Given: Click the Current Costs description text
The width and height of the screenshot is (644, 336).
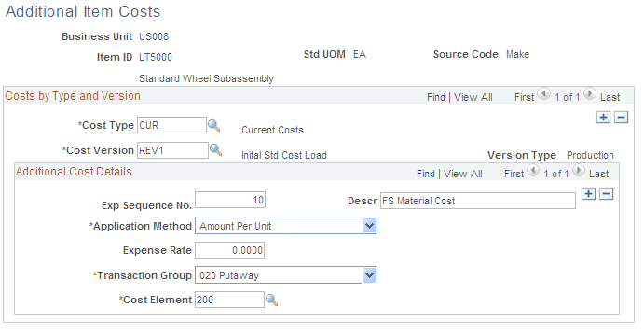Looking at the screenshot, I should point(272,130).
